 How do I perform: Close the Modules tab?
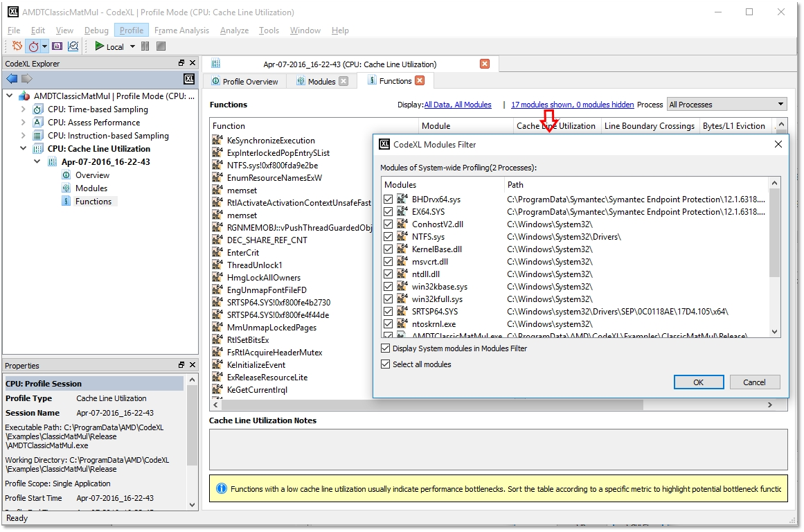pyautogui.click(x=343, y=81)
